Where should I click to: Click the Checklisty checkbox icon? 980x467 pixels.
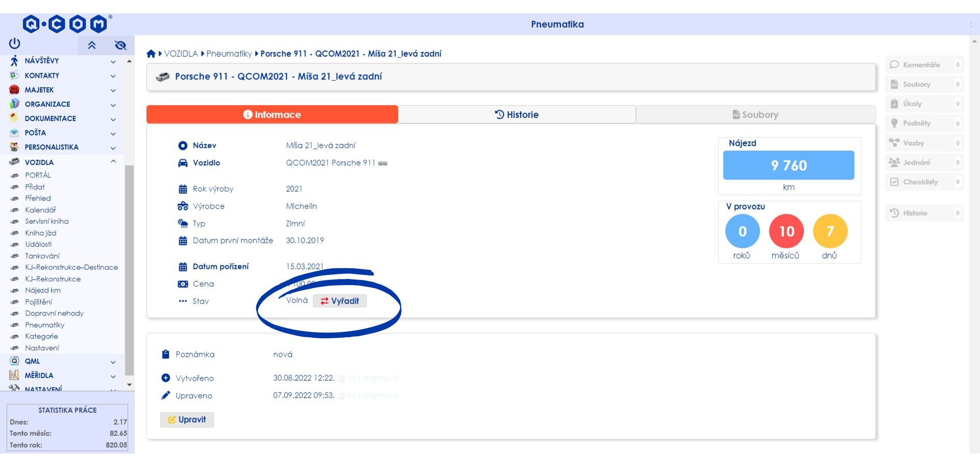click(x=894, y=182)
